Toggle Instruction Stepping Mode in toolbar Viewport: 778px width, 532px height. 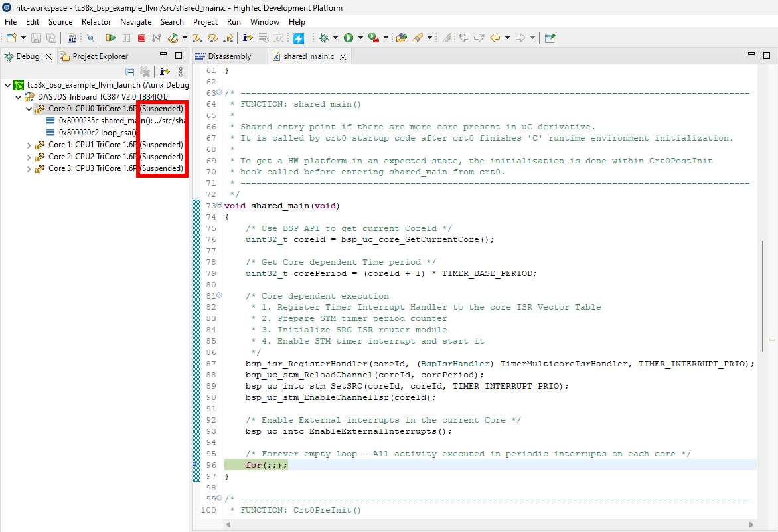248,38
